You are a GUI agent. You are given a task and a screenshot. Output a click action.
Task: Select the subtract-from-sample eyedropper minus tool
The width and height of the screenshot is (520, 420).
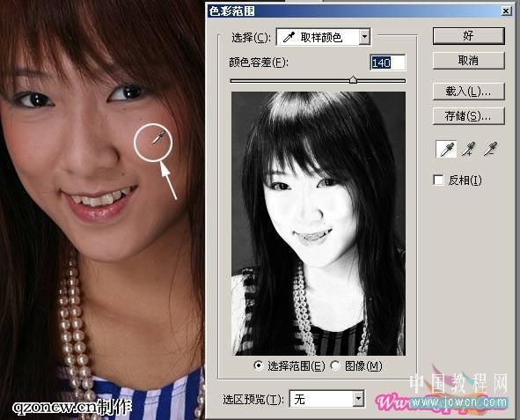490,149
